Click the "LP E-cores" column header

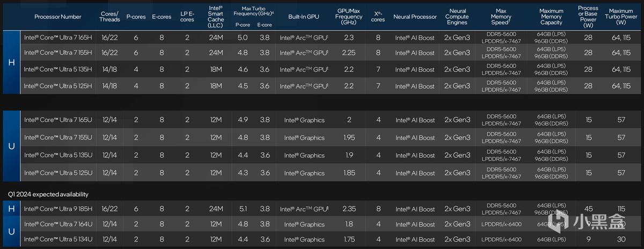[x=187, y=17]
